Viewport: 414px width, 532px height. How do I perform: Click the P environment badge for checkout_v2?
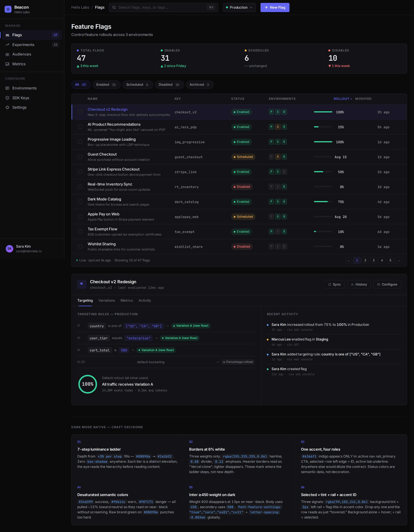271,112
